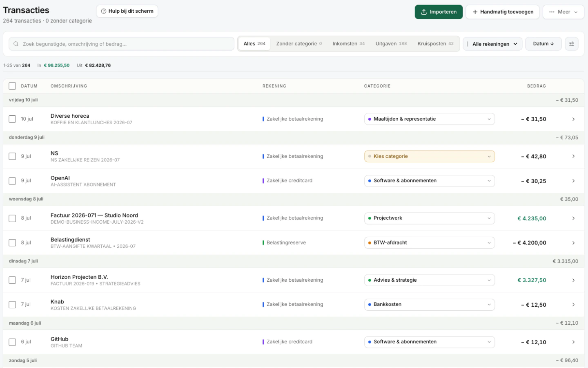Open details arrow for GitHub transaction
The image size is (588, 368).
point(573,342)
